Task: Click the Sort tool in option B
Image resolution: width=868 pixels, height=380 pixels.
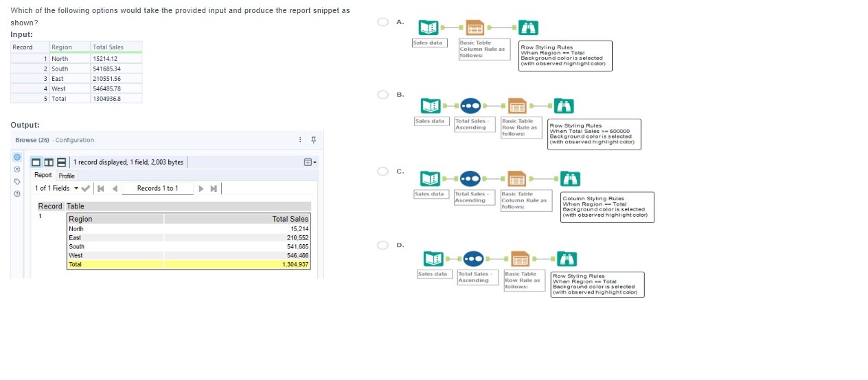Action: click(470, 106)
